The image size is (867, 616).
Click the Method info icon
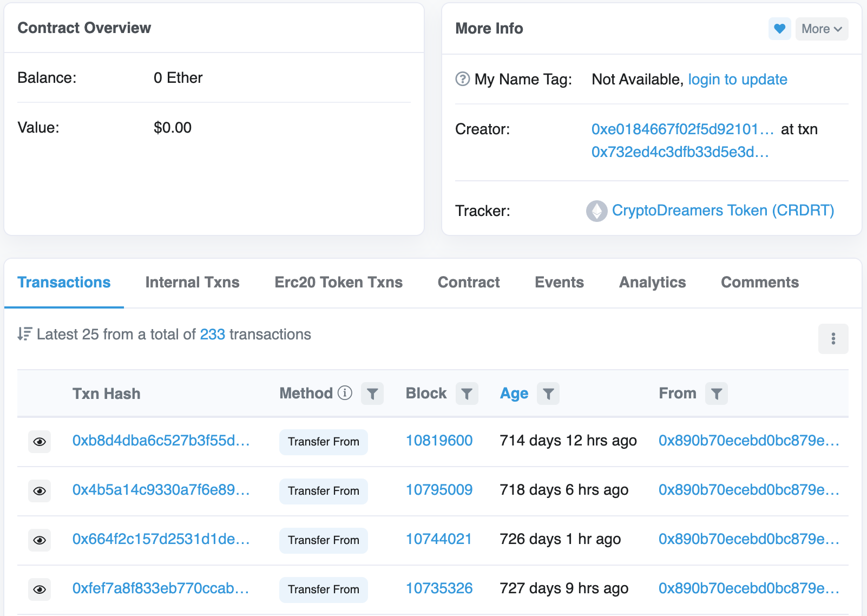coord(345,392)
